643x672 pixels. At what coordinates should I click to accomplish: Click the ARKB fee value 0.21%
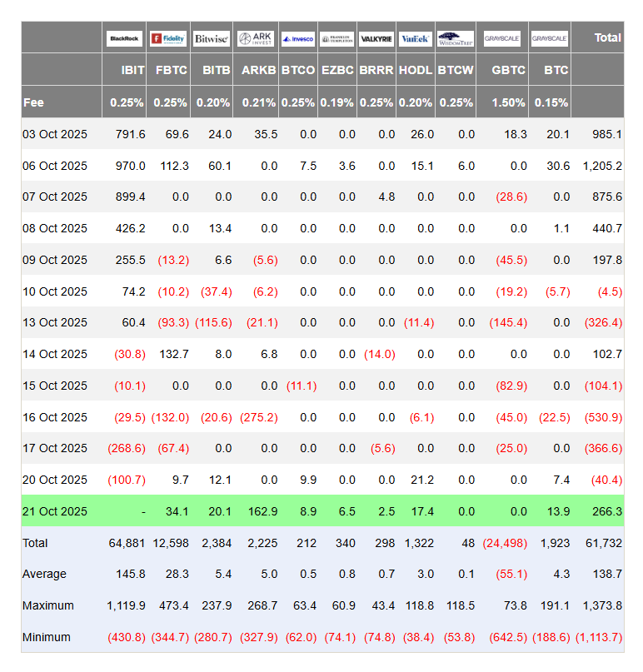[x=259, y=102]
